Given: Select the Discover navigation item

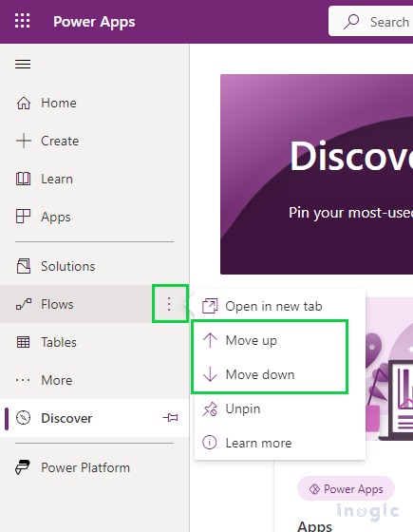Looking at the screenshot, I should (95, 418).
